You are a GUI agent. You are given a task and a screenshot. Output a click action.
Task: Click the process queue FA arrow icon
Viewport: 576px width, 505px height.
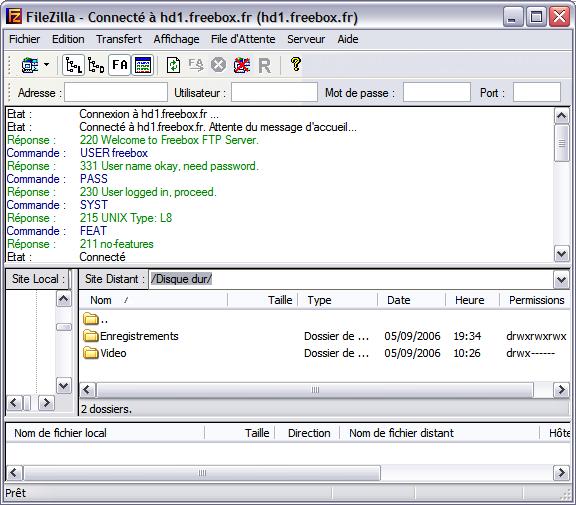[x=196, y=65]
